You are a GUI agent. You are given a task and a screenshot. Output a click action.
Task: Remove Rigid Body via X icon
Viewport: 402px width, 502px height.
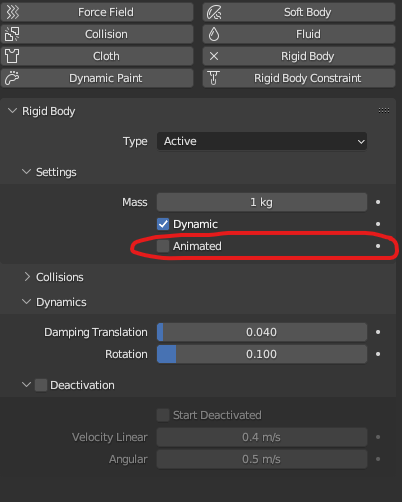(x=214, y=56)
